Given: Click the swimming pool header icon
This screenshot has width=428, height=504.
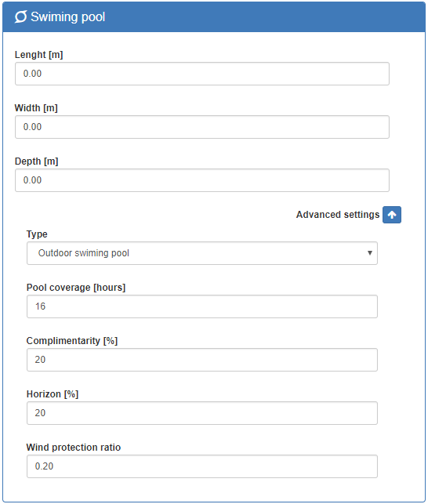Looking at the screenshot, I should pos(21,16).
